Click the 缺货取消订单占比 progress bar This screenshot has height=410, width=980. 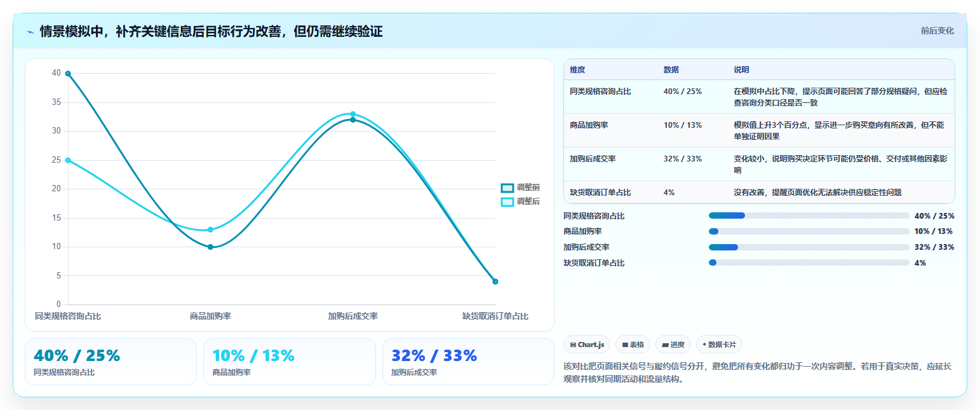click(x=809, y=263)
